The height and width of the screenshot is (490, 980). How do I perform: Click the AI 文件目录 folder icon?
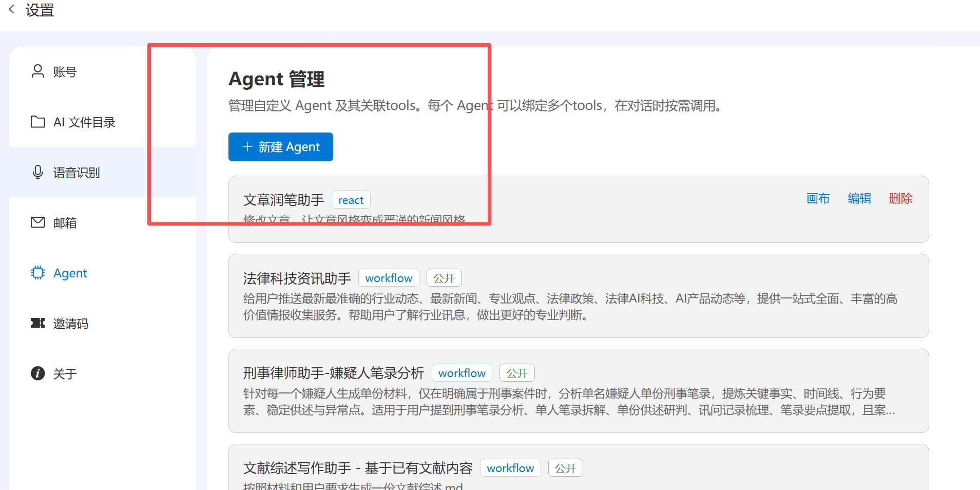pos(37,122)
